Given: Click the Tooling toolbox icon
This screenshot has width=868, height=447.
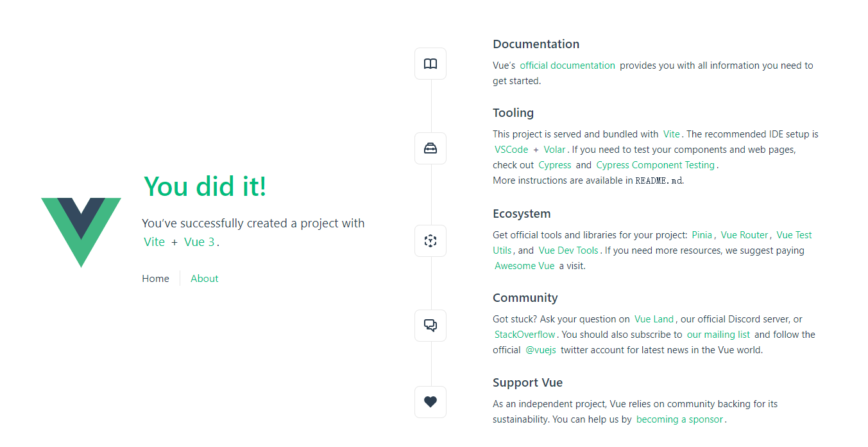Looking at the screenshot, I should (x=430, y=148).
